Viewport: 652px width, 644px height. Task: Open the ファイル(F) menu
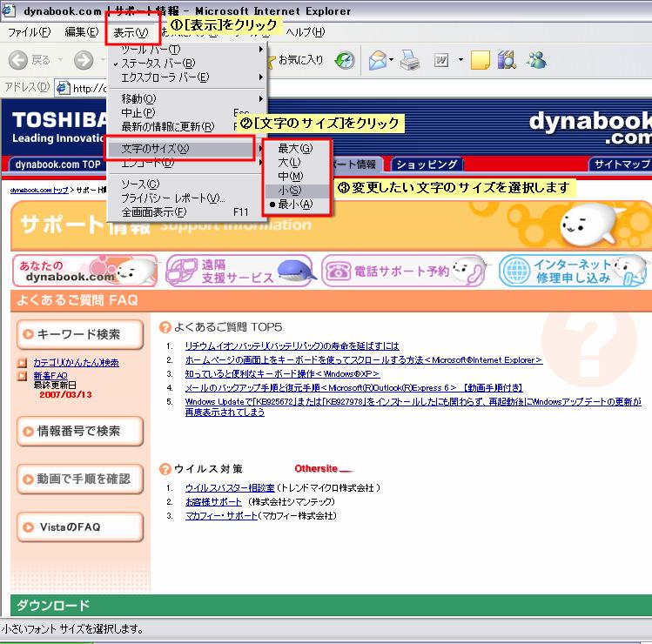[x=29, y=32]
